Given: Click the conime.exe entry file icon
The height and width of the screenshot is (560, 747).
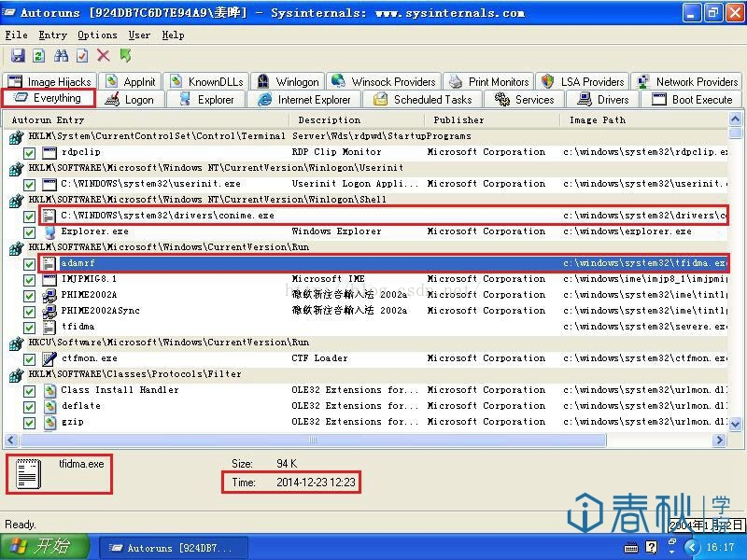Looking at the screenshot, I should coord(49,216).
